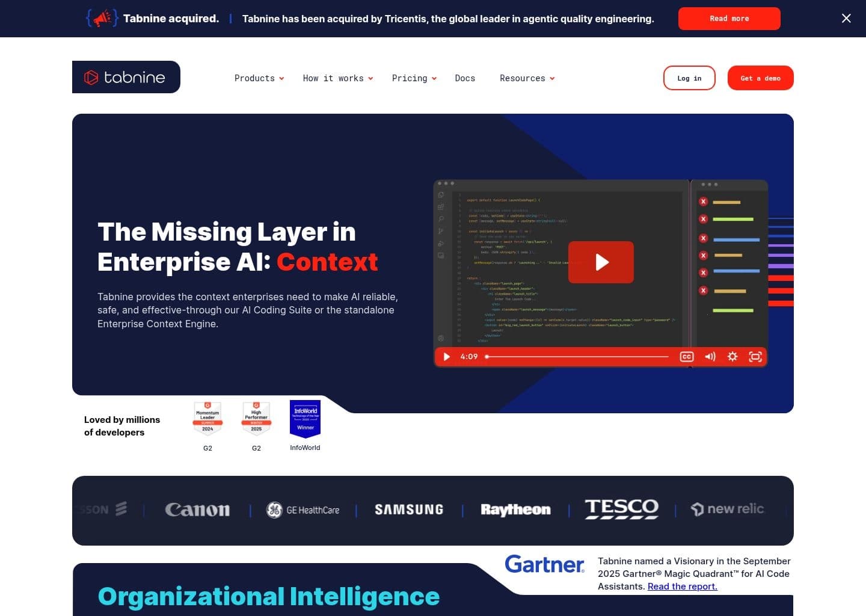Image resolution: width=866 pixels, height=616 pixels.
Task: Click the GE HealthCare logo
Action: click(x=302, y=510)
